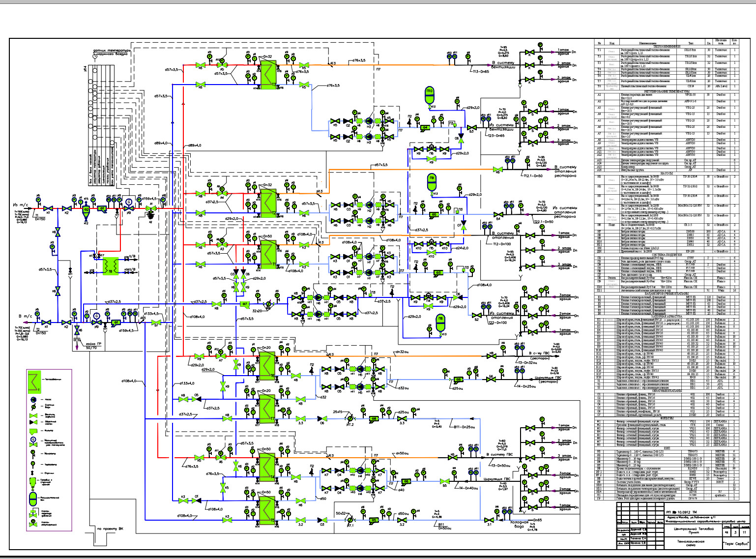Select the Ф7 filter on makeup line

point(245,305)
